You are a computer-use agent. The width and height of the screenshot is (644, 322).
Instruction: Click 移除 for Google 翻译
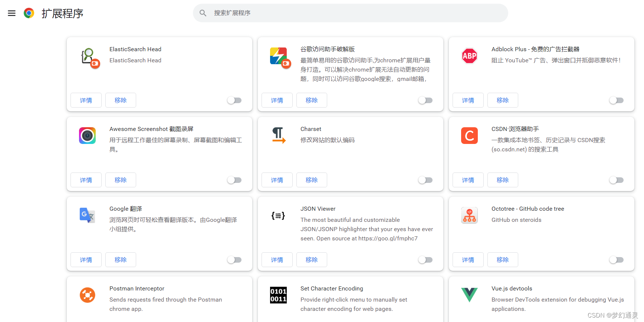coord(121,260)
